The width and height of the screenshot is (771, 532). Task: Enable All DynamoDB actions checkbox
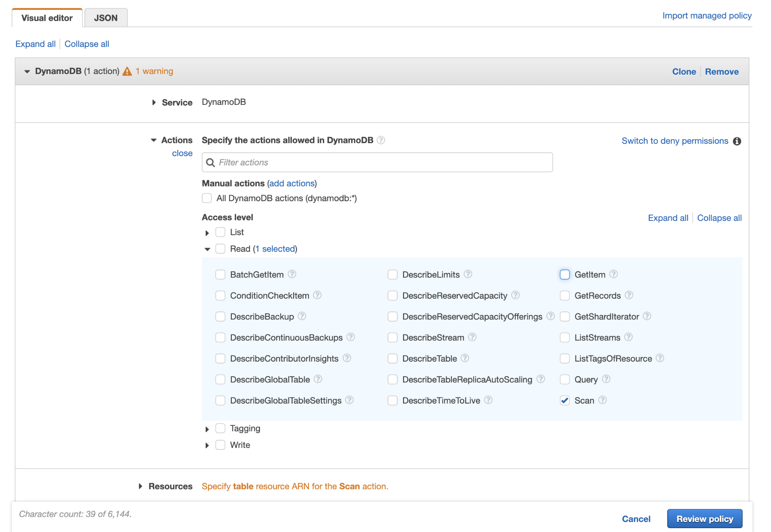point(207,198)
